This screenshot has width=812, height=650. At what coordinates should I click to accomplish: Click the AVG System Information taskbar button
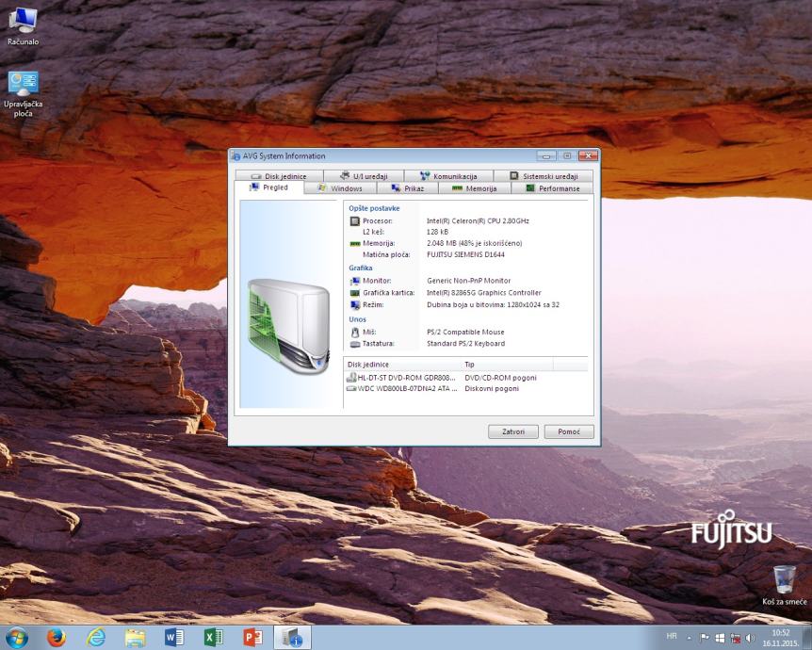pos(292,638)
